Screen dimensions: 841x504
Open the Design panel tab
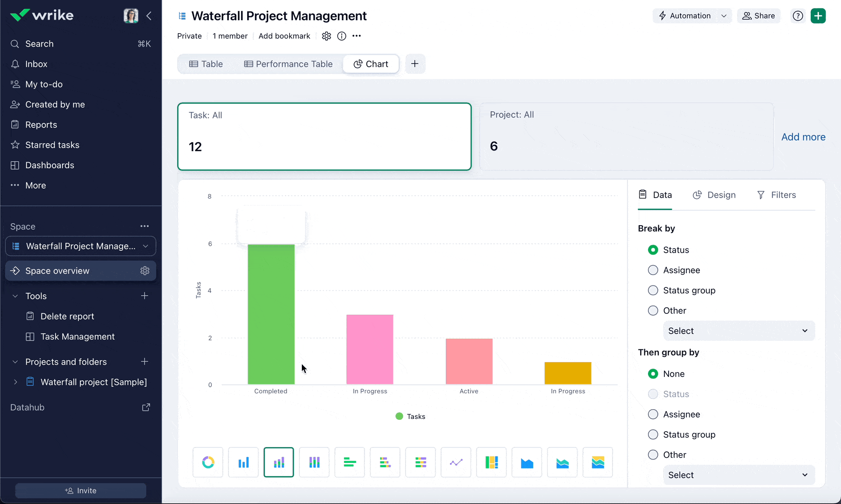click(714, 195)
